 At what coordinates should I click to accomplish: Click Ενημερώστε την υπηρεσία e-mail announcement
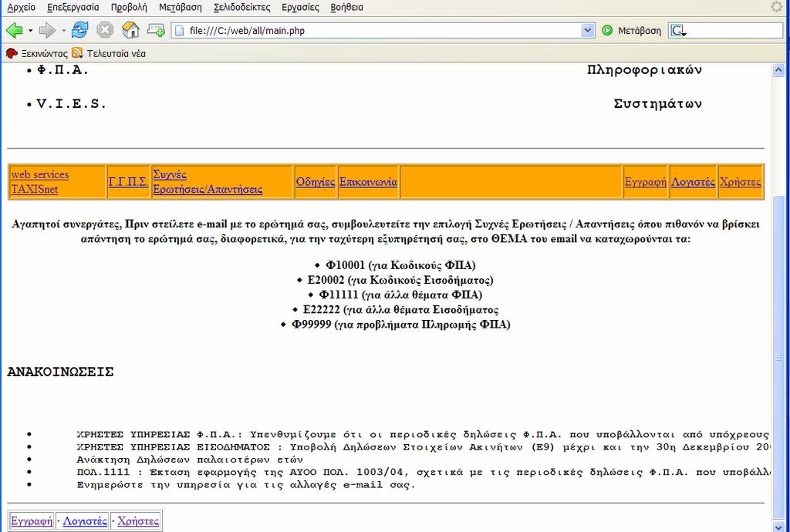click(x=246, y=485)
